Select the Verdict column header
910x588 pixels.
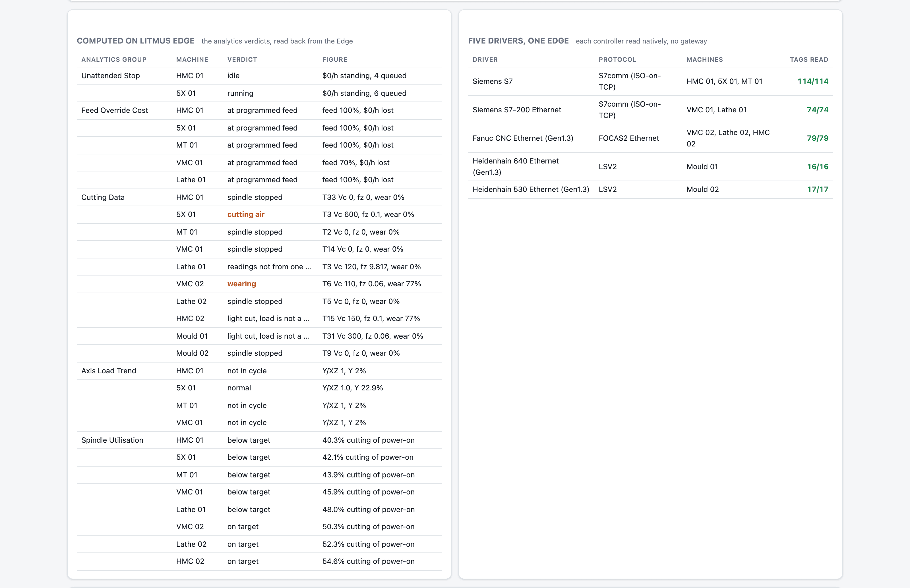[x=242, y=59]
